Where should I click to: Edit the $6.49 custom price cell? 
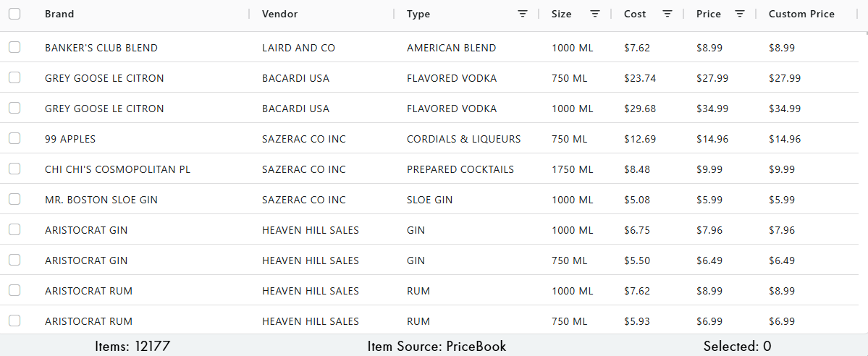[782, 260]
